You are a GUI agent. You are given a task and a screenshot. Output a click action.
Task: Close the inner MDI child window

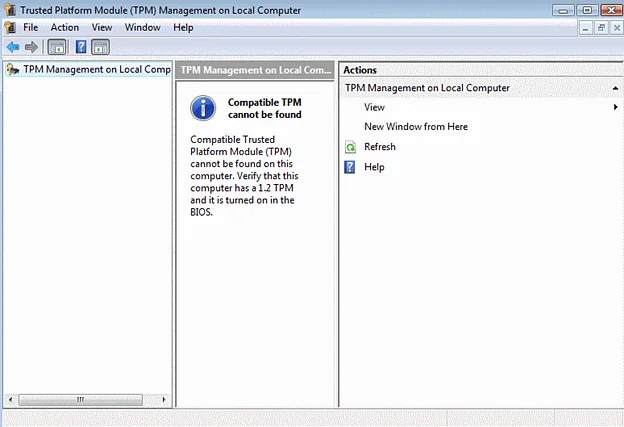coord(616,28)
